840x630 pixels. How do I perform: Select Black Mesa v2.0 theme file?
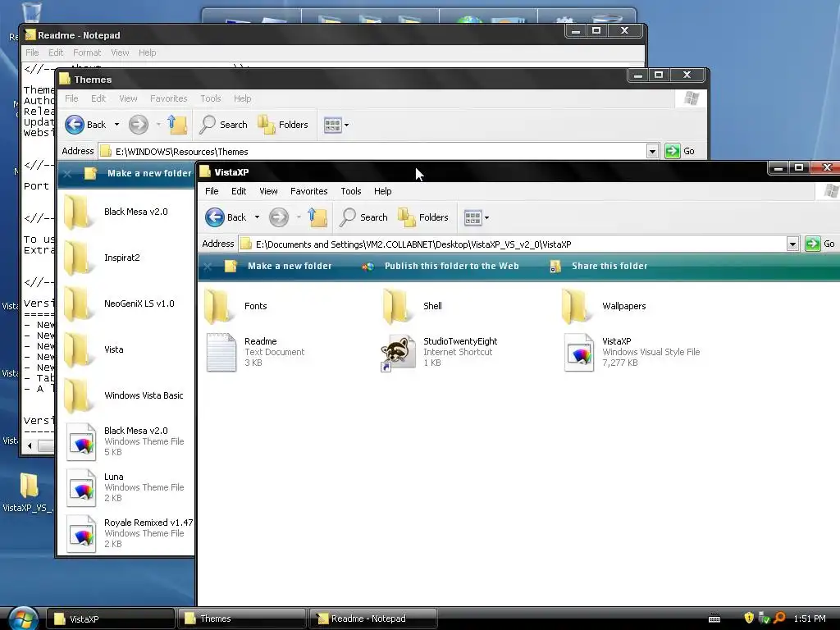pyautogui.click(x=125, y=441)
